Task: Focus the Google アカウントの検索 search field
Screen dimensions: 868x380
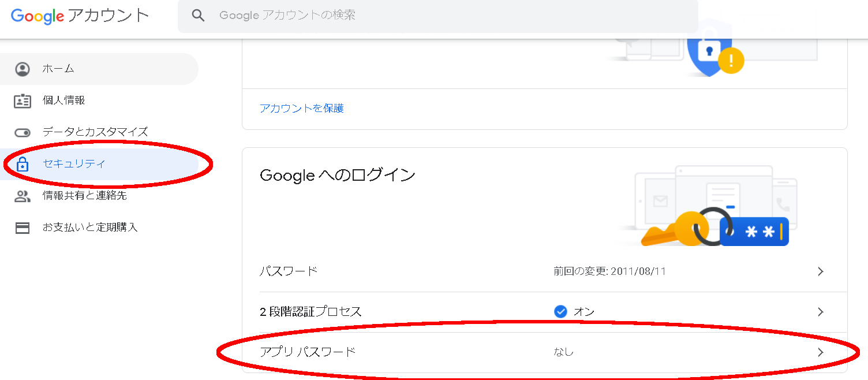Action: coord(438,16)
